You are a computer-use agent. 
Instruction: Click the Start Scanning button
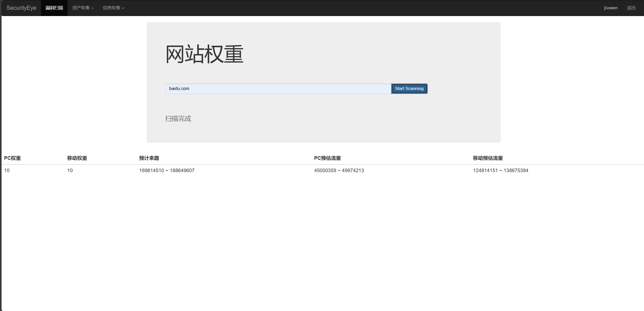[x=409, y=88]
